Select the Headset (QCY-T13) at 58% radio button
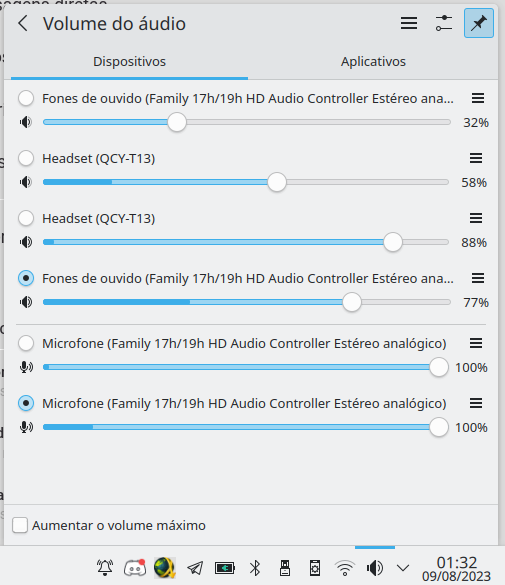 (x=26, y=158)
